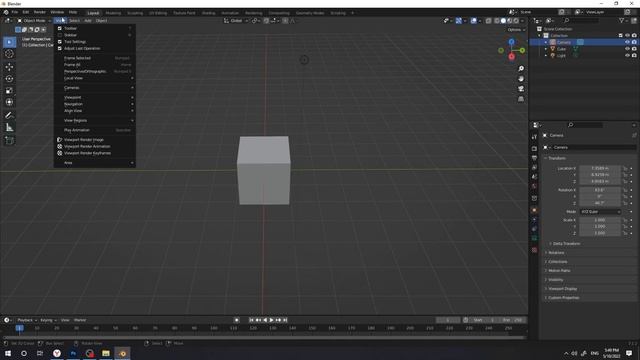Toggle X-ray mode icon
This screenshot has height=360, width=640.
click(488, 21)
